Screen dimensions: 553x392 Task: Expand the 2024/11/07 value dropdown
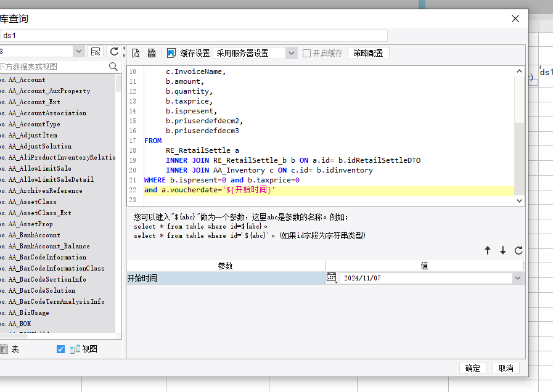pyautogui.click(x=517, y=278)
